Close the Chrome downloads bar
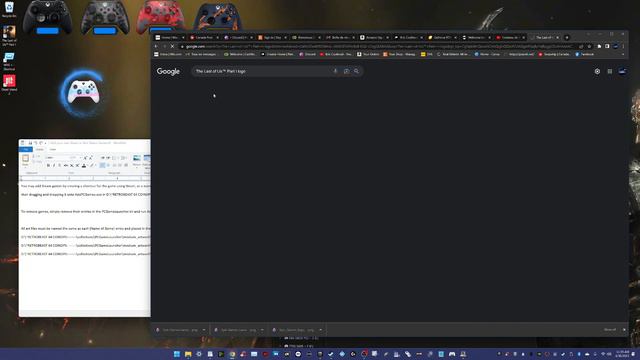 (624, 330)
